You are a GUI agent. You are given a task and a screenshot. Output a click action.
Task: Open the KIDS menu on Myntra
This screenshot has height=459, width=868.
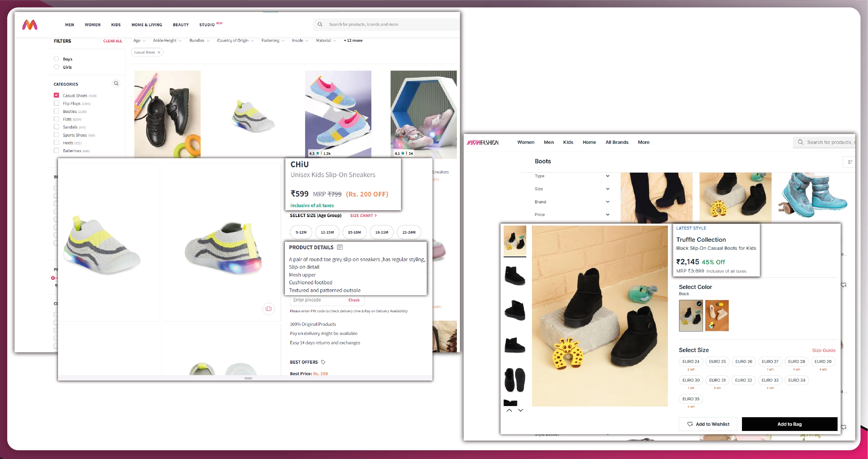[x=116, y=25]
